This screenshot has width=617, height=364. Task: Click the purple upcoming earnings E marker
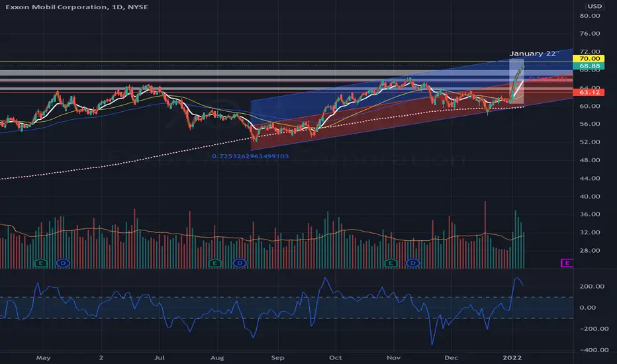(567, 263)
